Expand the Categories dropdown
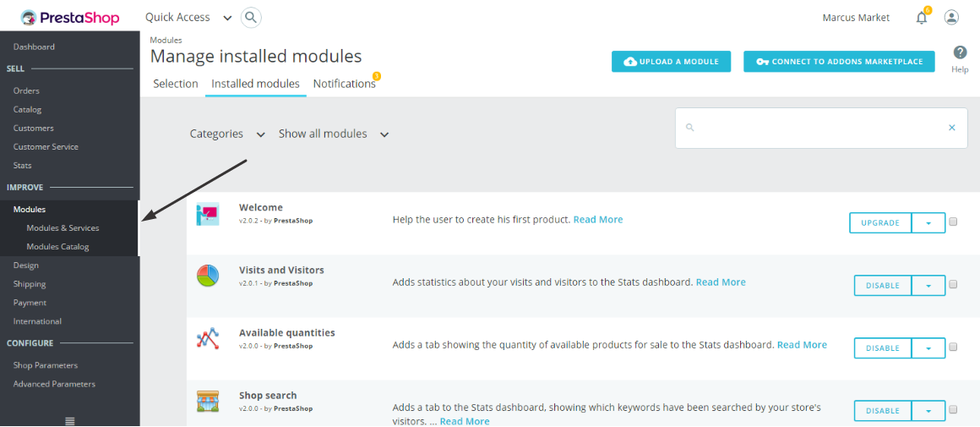The image size is (980, 427). point(227,134)
